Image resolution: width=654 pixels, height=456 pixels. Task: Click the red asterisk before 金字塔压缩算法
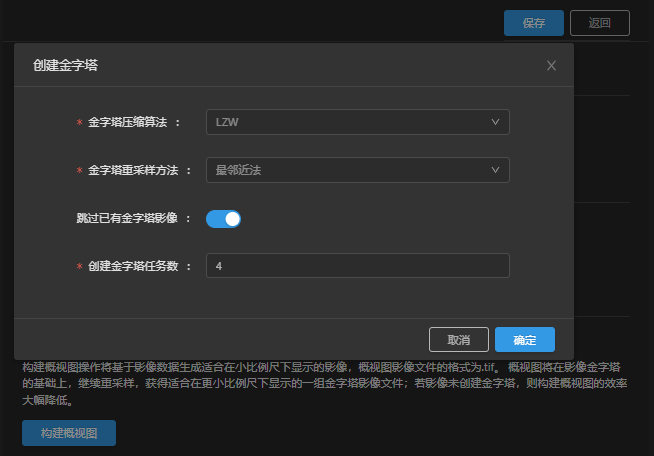(x=79, y=123)
